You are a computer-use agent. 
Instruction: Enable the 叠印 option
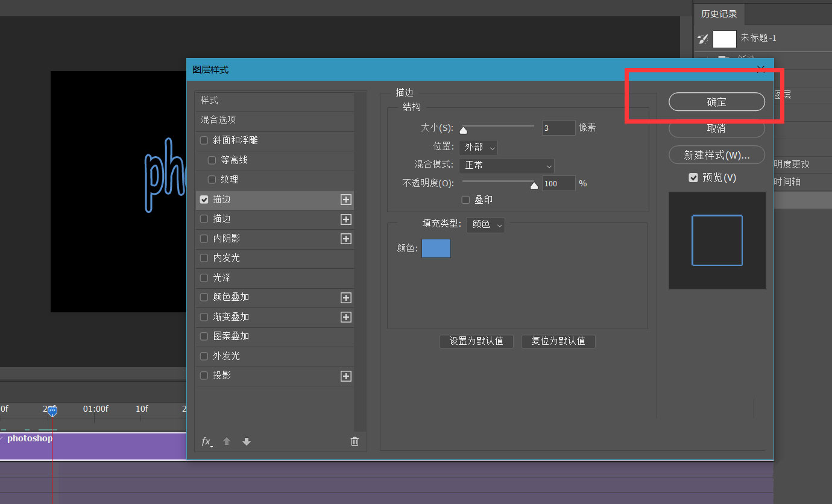465,200
